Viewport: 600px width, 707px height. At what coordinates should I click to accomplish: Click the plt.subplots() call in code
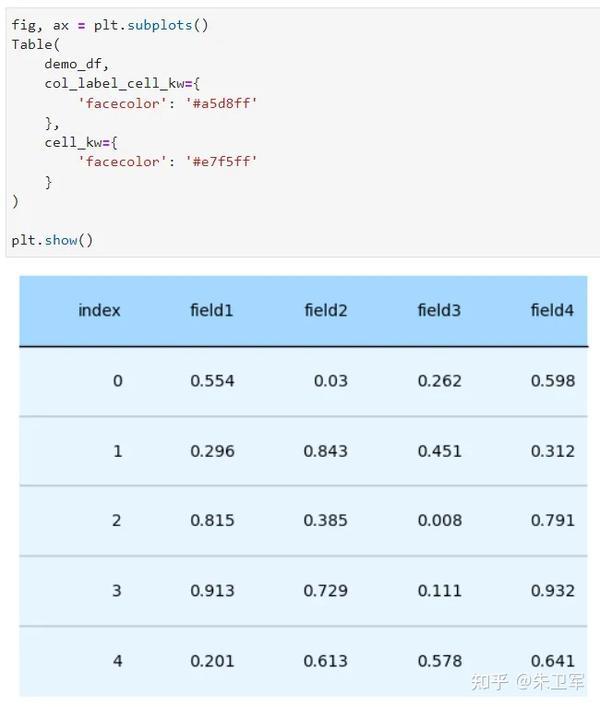click(x=151, y=25)
